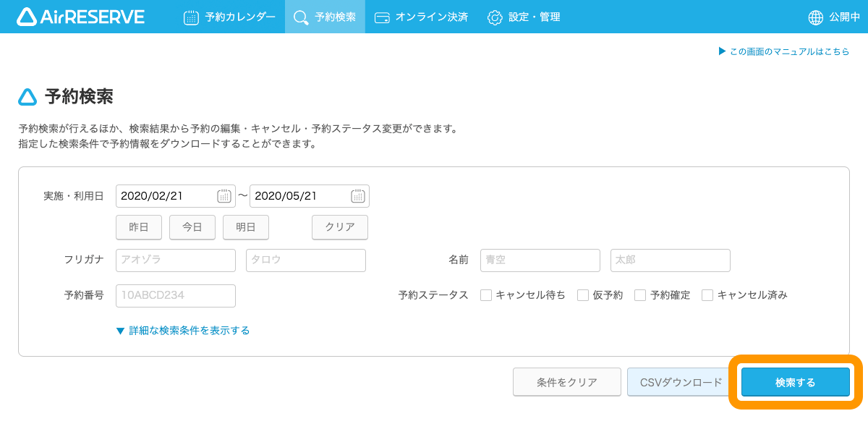Check the キャンセル待ち checkbox
The width and height of the screenshot is (868, 424).
[x=486, y=295]
